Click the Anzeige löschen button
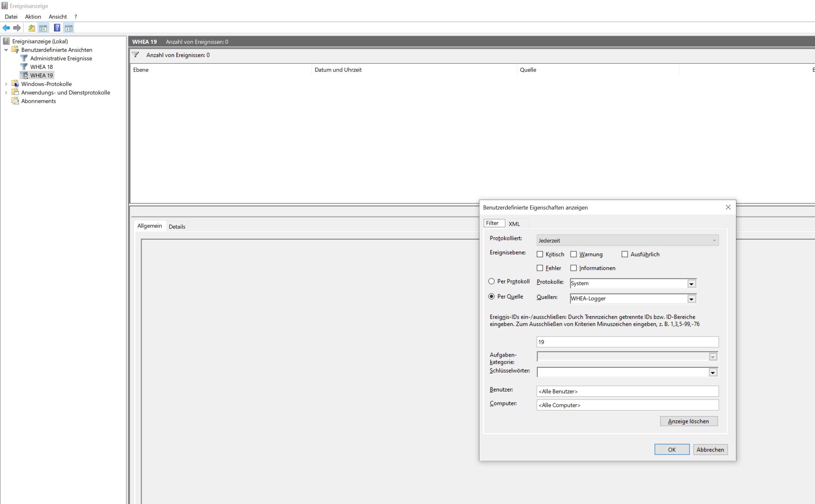815x504 pixels. pyautogui.click(x=689, y=421)
